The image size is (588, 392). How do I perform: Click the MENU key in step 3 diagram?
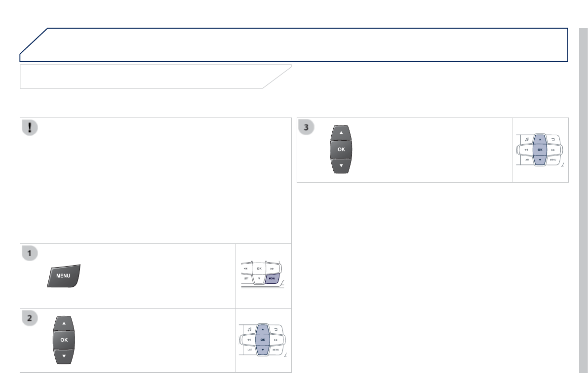click(552, 160)
